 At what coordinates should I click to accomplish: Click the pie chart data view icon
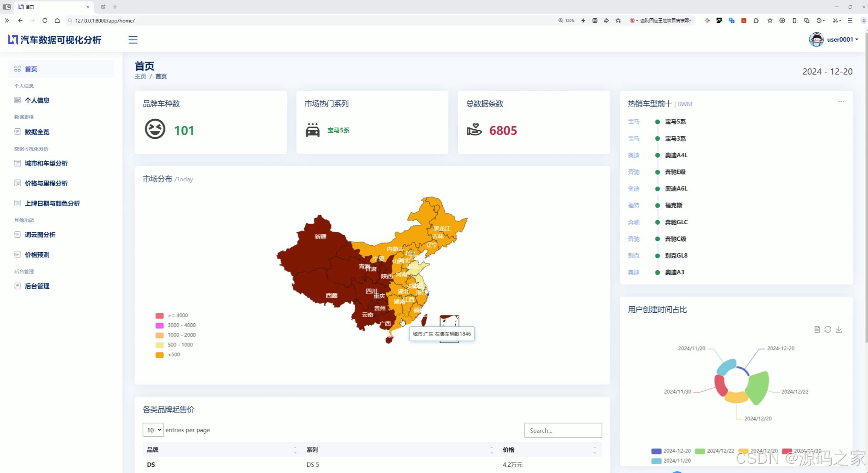click(817, 329)
